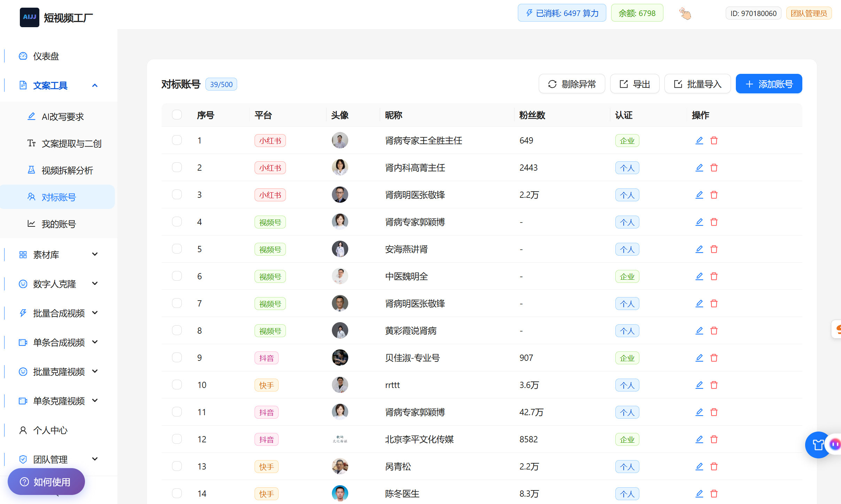841x504 pixels.
Task: Expand 批量克隆视频 menu
Action: pos(59,372)
